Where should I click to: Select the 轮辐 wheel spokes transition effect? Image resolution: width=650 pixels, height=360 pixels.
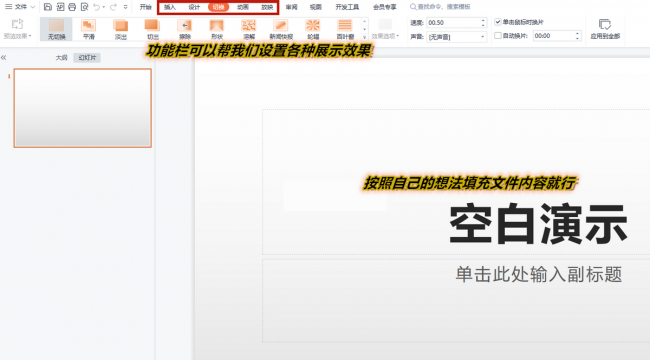point(313,29)
